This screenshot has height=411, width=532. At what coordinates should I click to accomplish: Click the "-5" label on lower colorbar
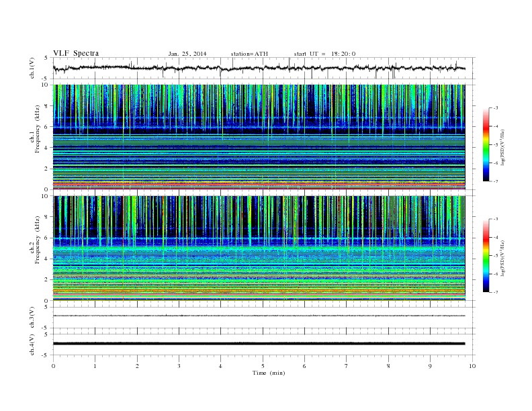[496, 256]
